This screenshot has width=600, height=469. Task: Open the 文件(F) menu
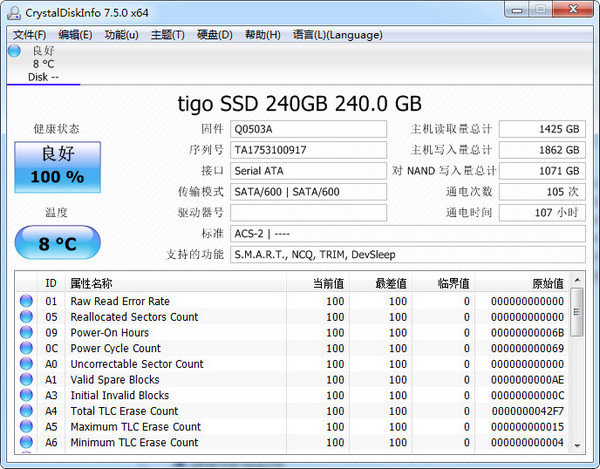(x=31, y=34)
